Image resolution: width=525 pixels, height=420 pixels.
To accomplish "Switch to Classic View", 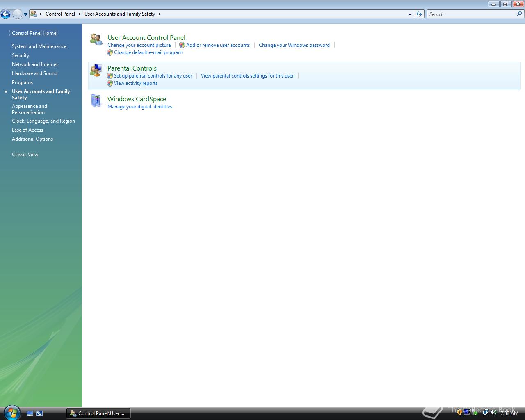I will pos(25,155).
